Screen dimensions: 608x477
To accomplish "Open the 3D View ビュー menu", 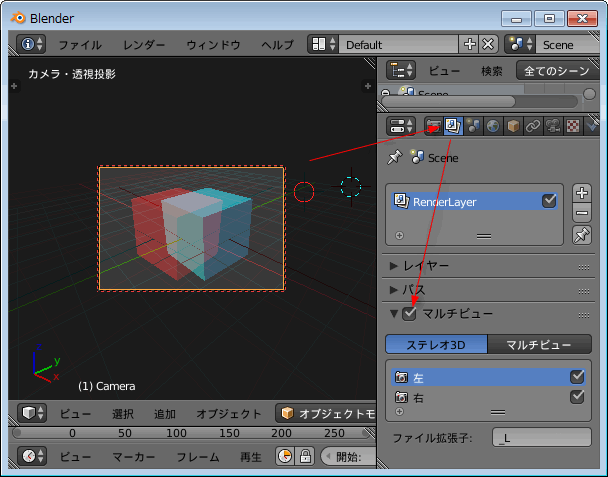I will point(75,414).
